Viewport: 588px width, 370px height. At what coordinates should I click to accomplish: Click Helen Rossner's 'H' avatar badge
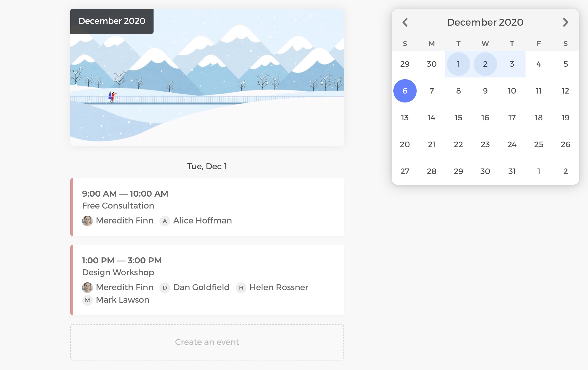coord(241,288)
